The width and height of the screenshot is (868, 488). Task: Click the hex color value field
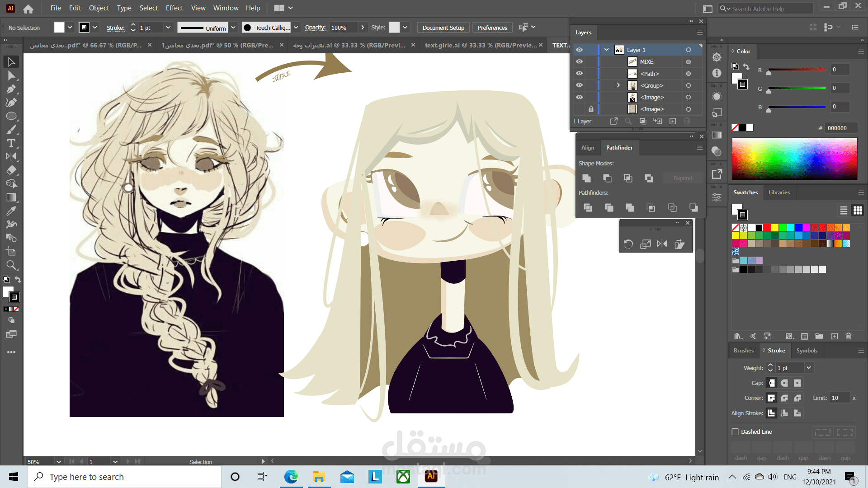coord(840,128)
